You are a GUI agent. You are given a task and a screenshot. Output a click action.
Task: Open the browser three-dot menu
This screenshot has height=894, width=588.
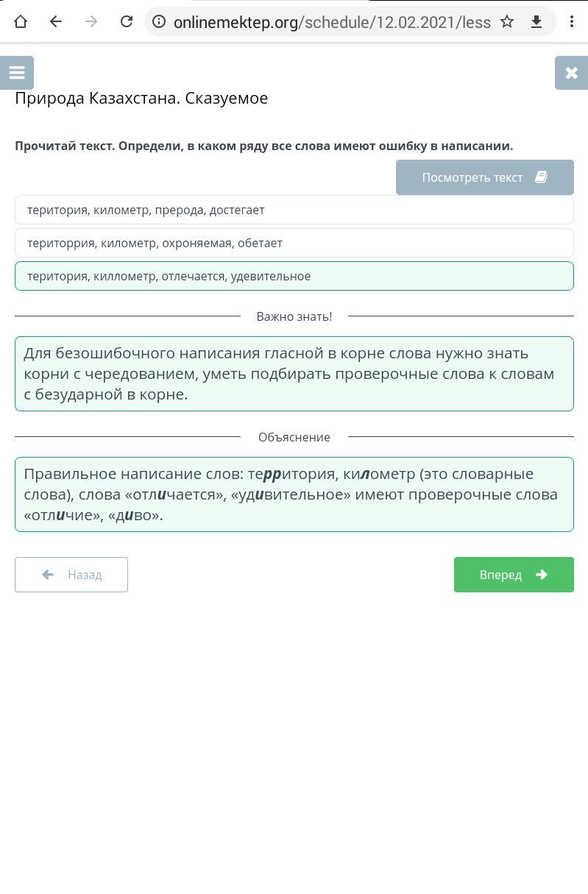[x=572, y=21]
